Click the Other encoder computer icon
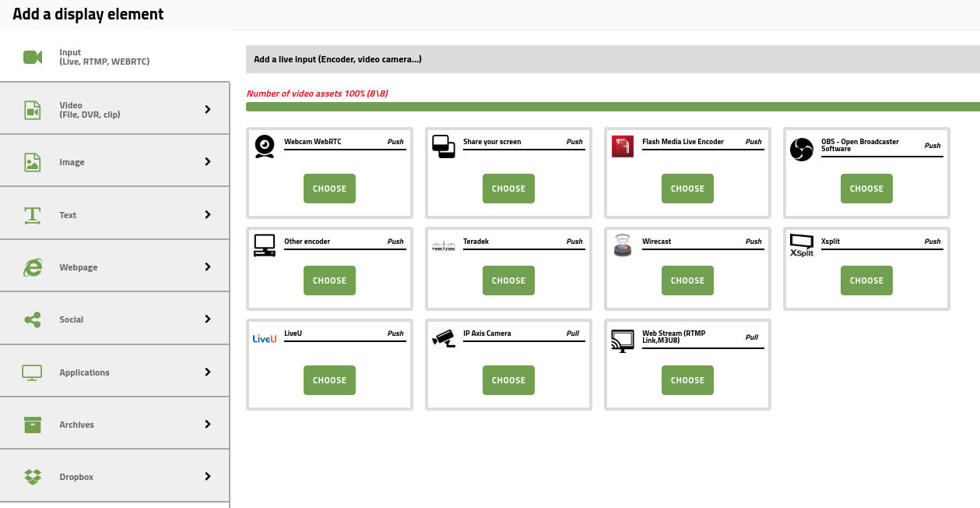980x508 pixels. (x=265, y=245)
